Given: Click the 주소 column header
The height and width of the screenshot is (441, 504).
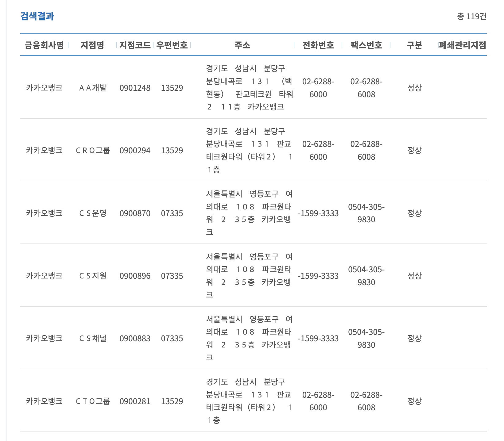Looking at the screenshot, I should pyautogui.click(x=242, y=45).
